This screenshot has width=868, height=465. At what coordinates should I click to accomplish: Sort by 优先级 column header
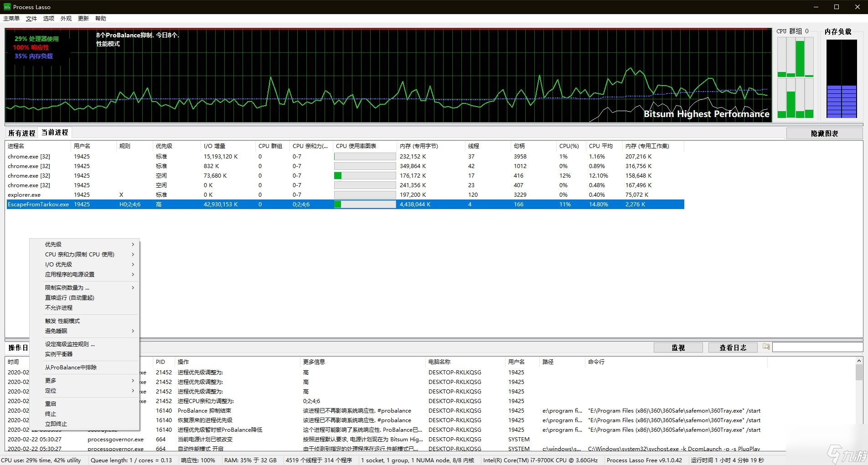pyautogui.click(x=177, y=146)
